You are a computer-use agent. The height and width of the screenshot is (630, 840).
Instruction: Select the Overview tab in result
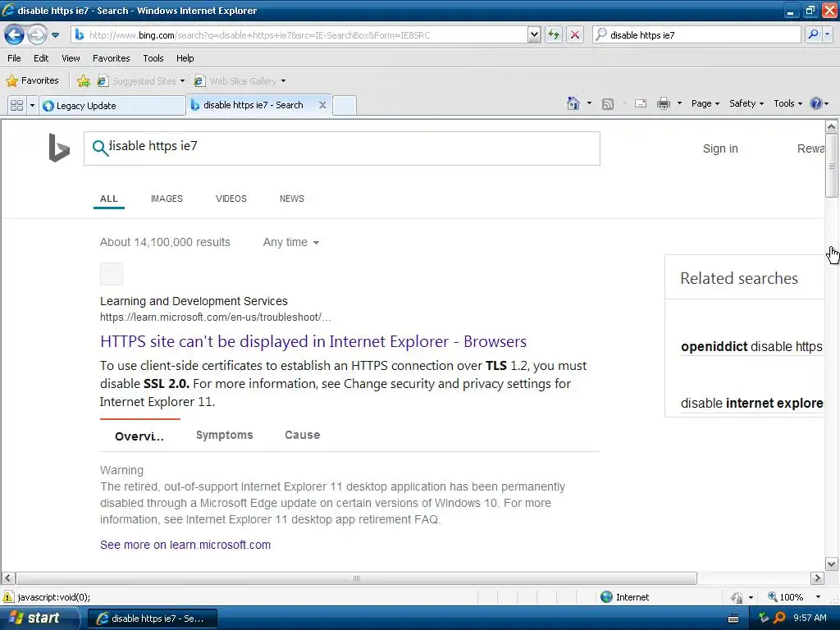[x=139, y=436]
